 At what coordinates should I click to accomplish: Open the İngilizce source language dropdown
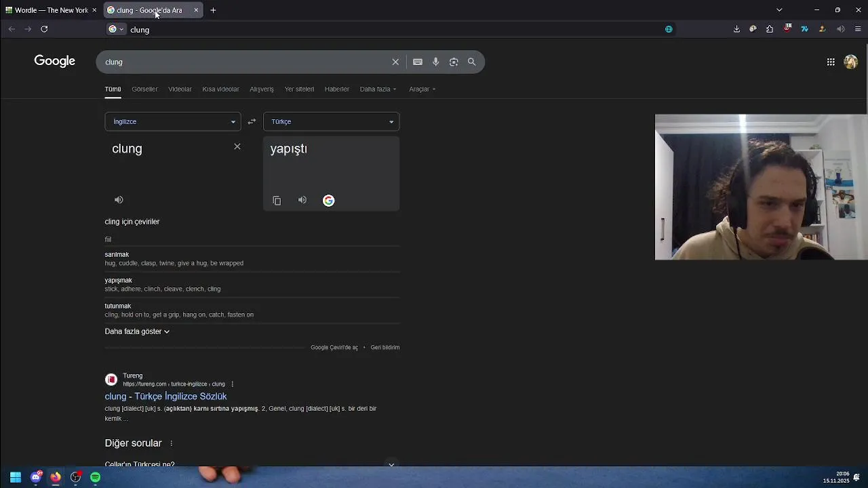pyautogui.click(x=172, y=121)
